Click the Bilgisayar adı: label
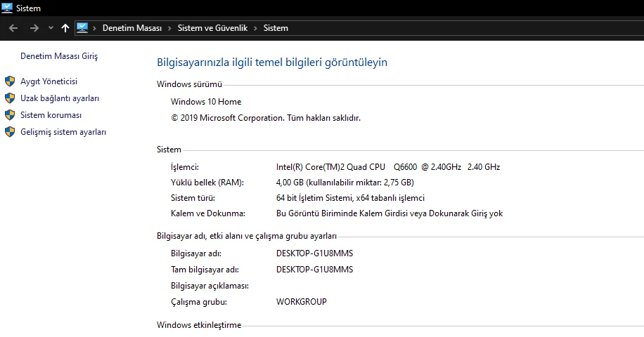Screen dimensions: 644x337 (196, 253)
